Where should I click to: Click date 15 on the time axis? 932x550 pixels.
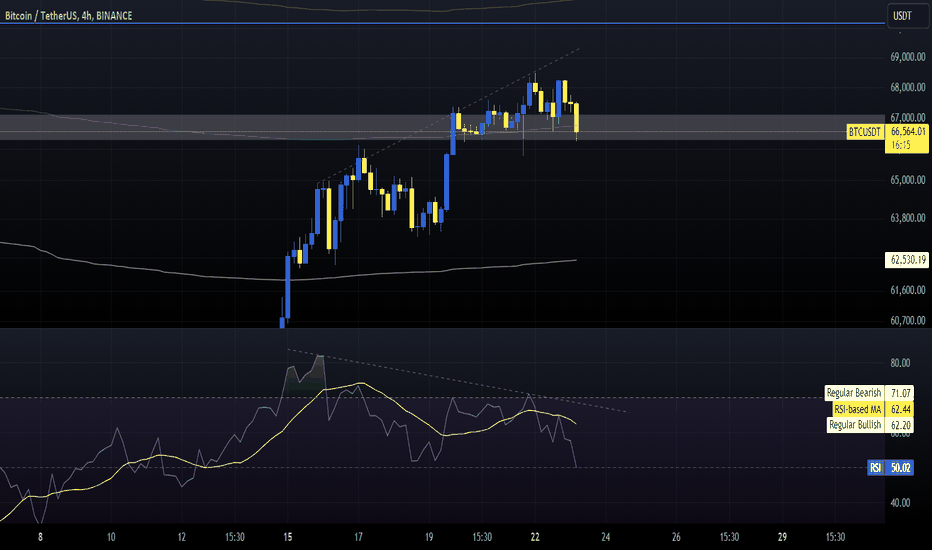288,537
